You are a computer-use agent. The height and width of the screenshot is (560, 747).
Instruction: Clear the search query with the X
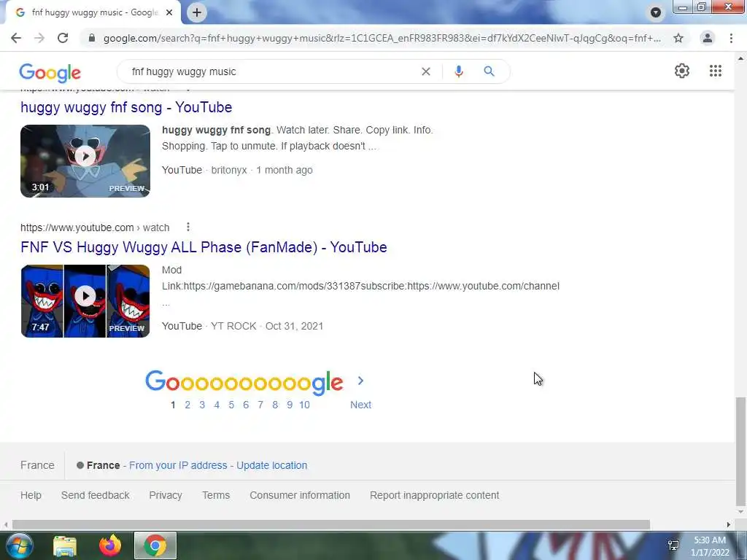coord(426,71)
